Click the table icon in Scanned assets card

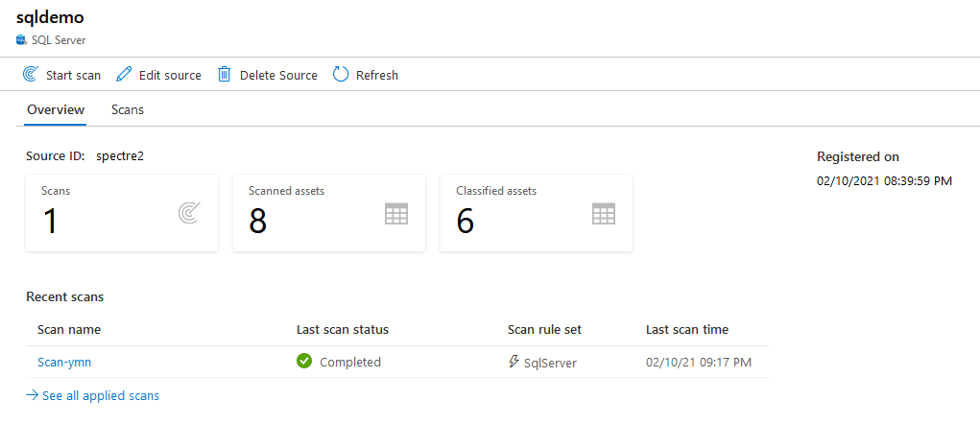pyautogui.click(x=395, y=214)
